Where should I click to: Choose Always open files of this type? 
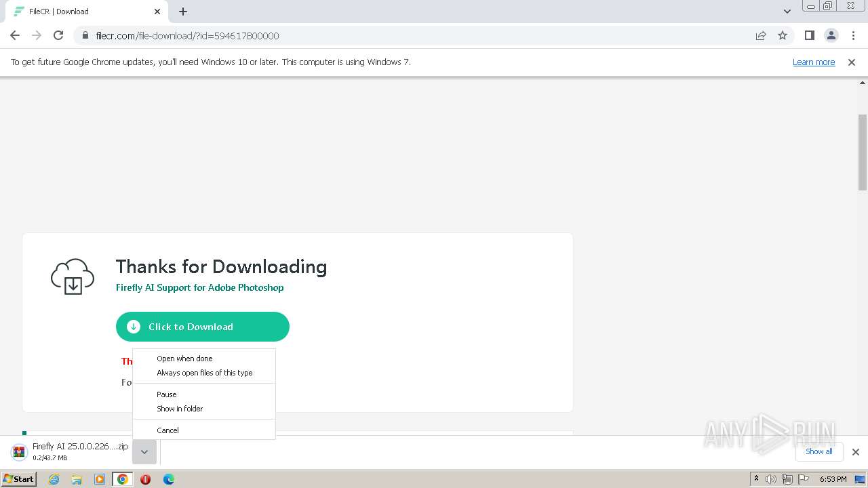pyautogui.click(x=204, y=373)
